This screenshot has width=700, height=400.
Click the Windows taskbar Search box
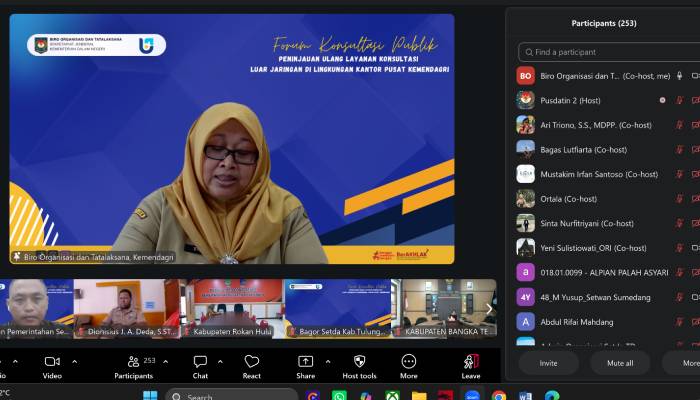(x=232, y=395)
